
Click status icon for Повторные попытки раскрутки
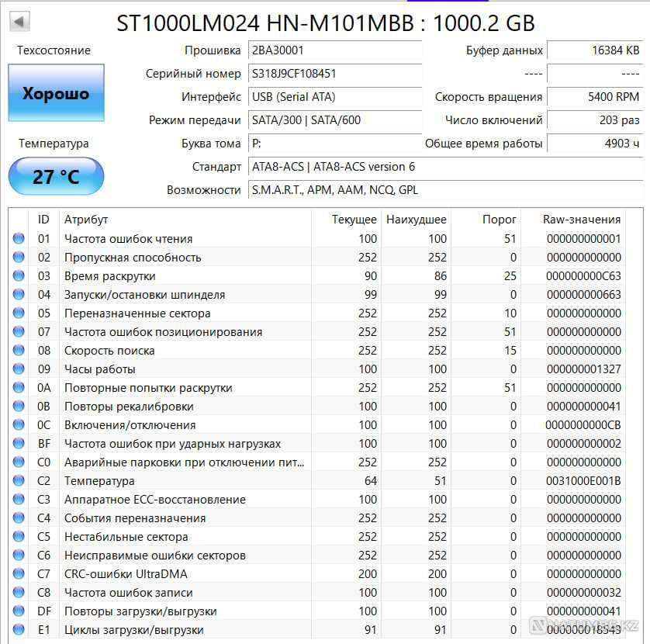coord(19,387)
